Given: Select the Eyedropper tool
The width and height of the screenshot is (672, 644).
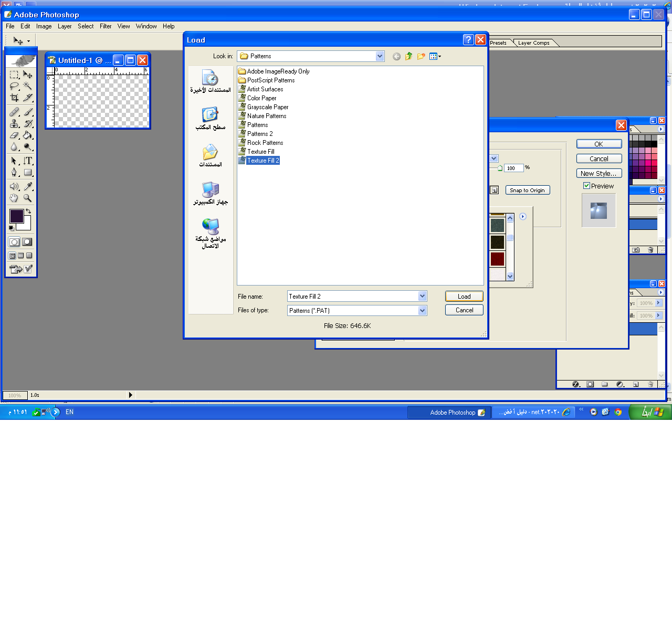Looking at the screenshot, I should [x=28, y=186].
